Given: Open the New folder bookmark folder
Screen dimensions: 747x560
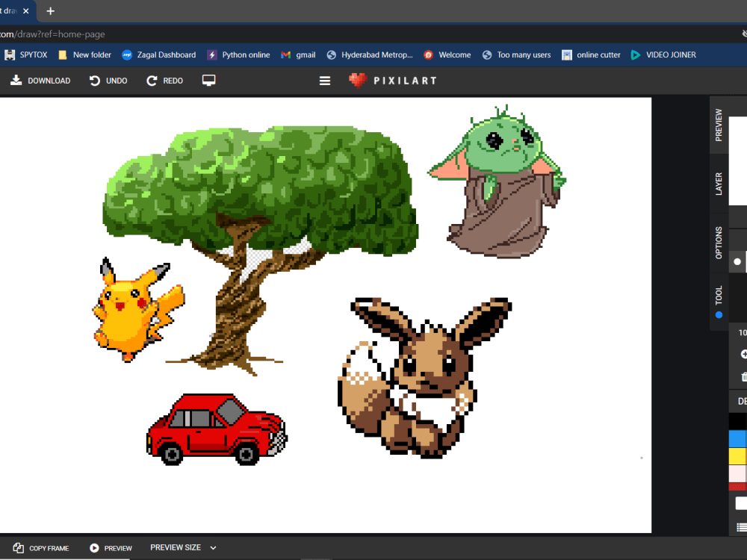Looking at the screenshot, I should click(84, 55).
